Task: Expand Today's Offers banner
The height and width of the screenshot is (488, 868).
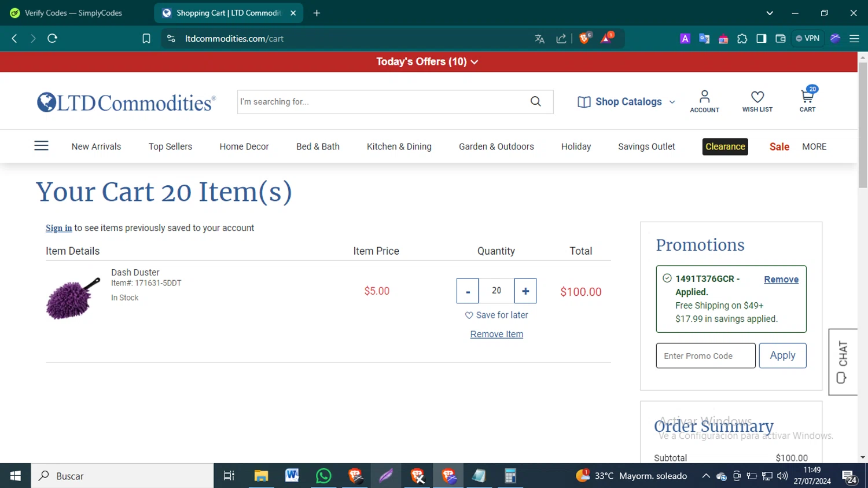Action: click(x=427, y=61)
